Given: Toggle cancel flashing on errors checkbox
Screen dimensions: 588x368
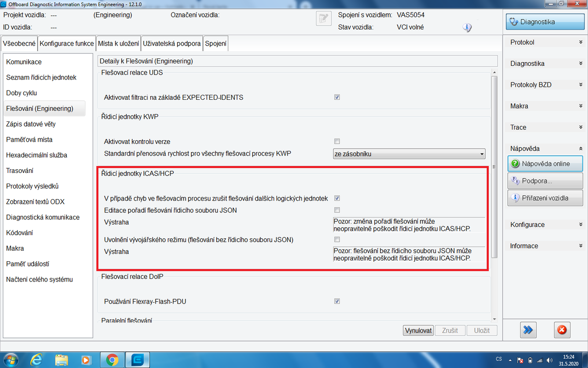Looking at the screenshot, I should (337, 198).
